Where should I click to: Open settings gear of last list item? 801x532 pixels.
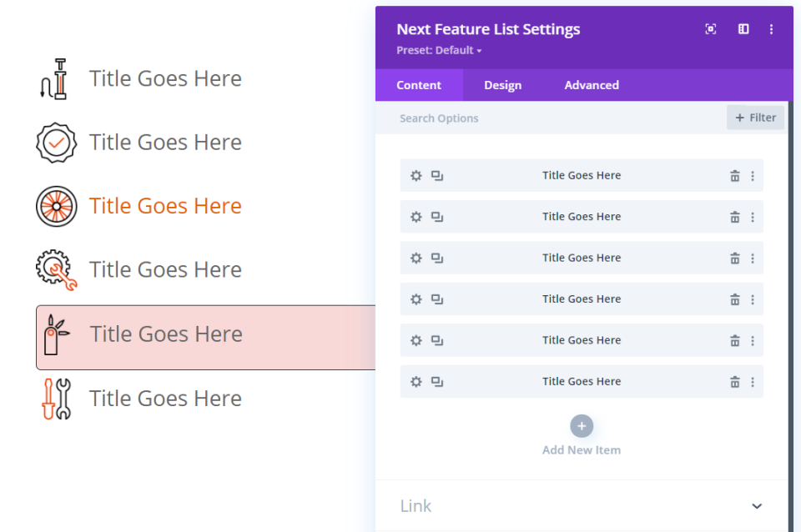point(416,382)
